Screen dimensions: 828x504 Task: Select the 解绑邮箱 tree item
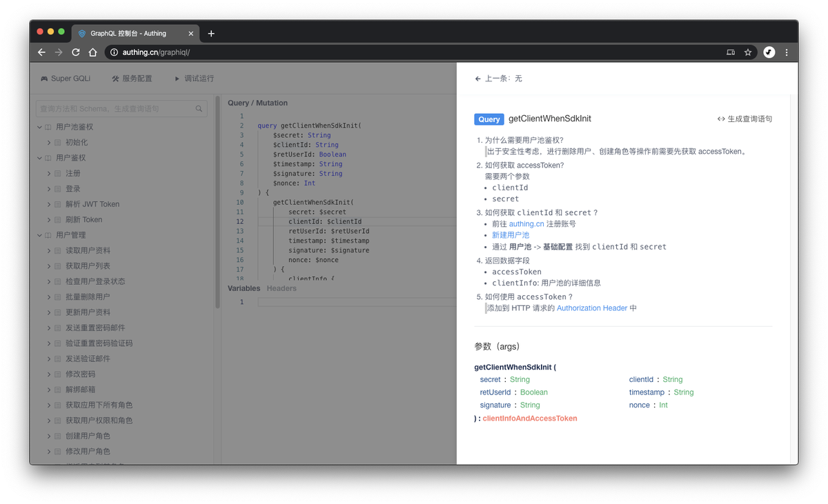[80, 390]
